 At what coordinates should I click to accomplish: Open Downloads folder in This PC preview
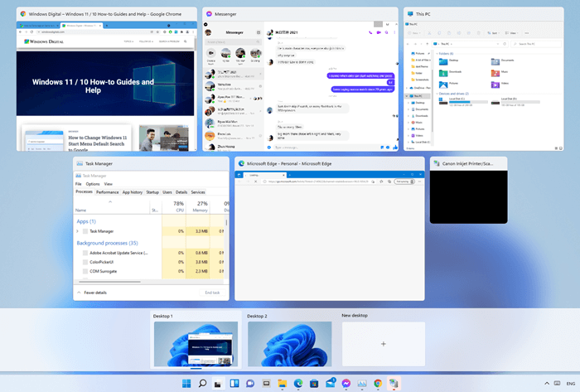click(x=451, y=73)
